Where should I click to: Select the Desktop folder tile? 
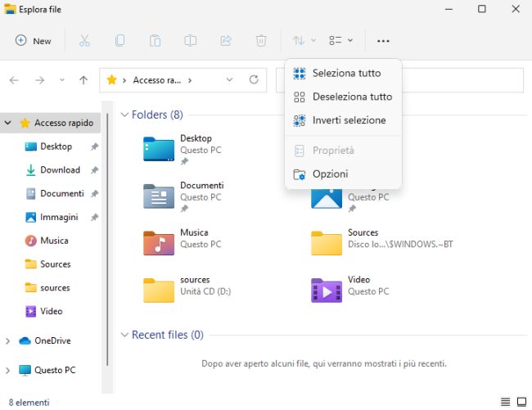click(x=183, y=149)
